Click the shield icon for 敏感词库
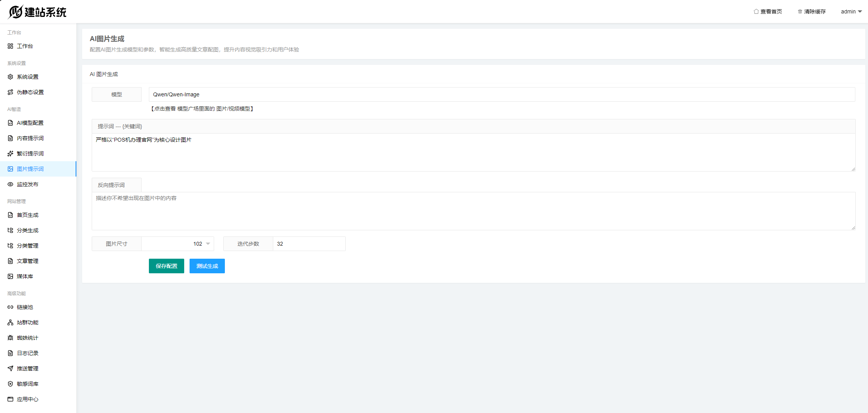Viewport: 868px width, 413px height. [x=10, y=384]
